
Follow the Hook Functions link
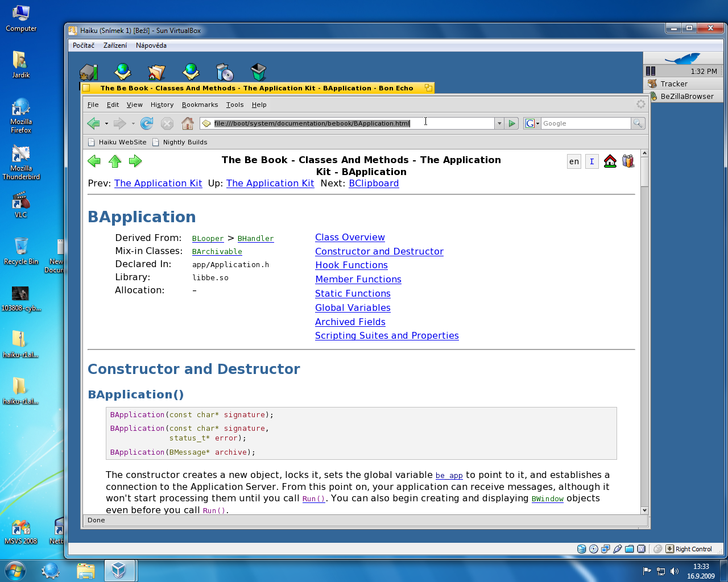351,265
